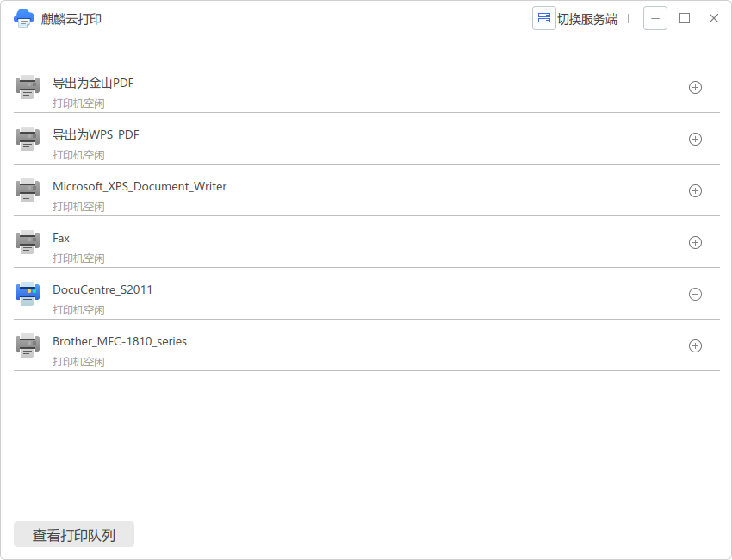Click 打印机空闲 status under Brother_MFC-1810_series
Screen dimensions: 732x560
[x=78, y=362]
